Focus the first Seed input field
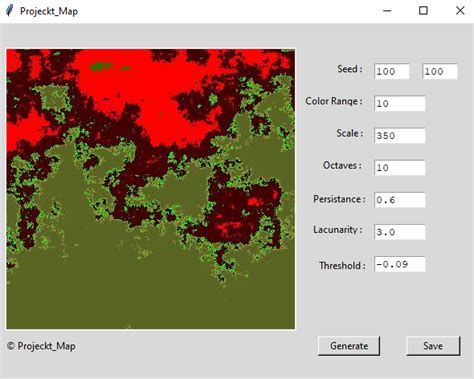The image size is (474, 379). coord(392,72)
